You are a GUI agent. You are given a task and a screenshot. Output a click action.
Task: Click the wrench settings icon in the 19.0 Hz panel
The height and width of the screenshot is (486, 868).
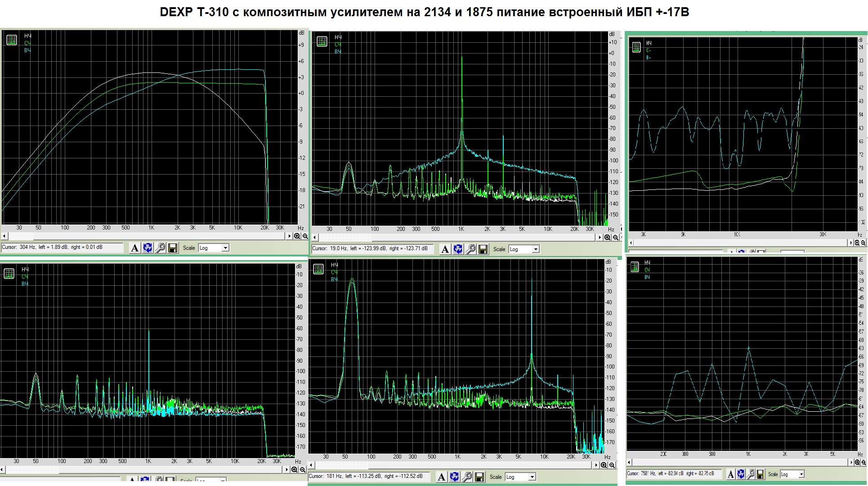470,249
